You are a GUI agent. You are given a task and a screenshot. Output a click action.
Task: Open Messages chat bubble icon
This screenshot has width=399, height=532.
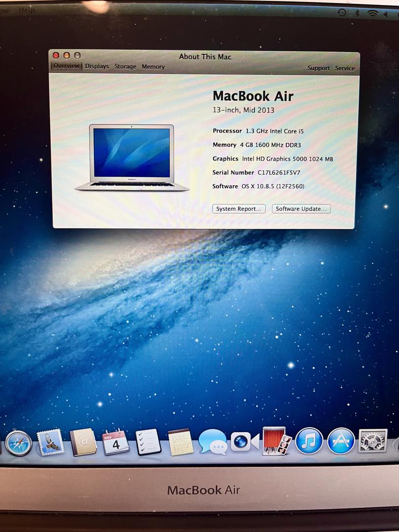pyautogui.click(x=213, y=441)
